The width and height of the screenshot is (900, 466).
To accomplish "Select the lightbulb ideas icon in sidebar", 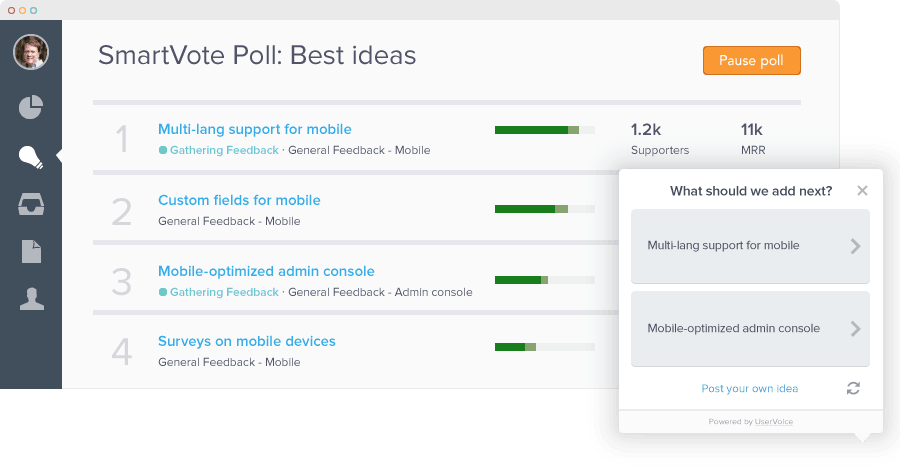I will (31, 157).
